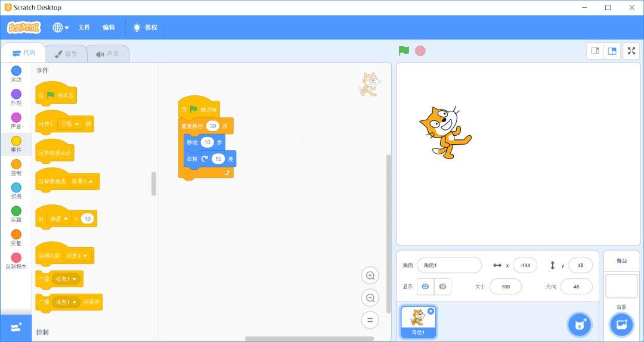This screenshot has height=342, width=644.
Task: Select the 侦测 block category
Action: pos(16,191)
